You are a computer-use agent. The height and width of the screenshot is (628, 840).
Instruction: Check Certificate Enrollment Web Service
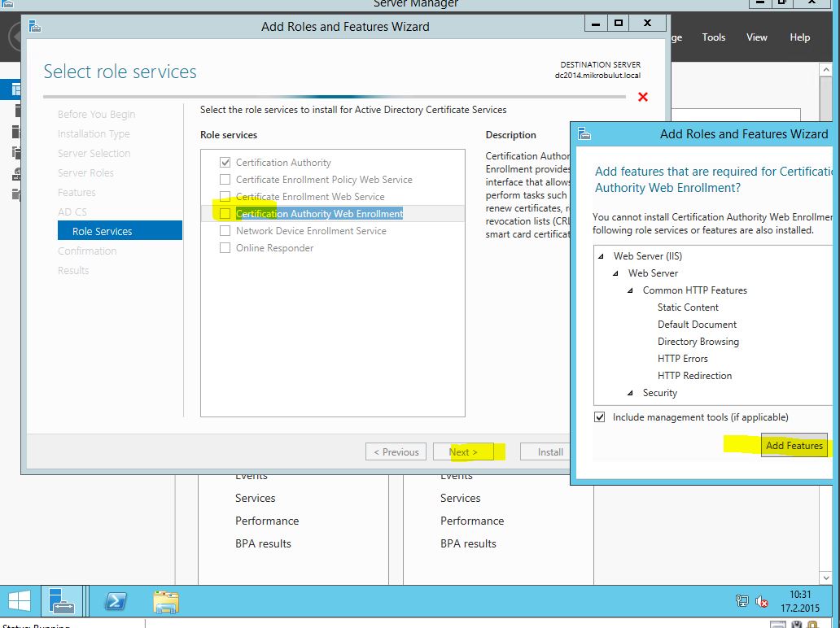225,197
